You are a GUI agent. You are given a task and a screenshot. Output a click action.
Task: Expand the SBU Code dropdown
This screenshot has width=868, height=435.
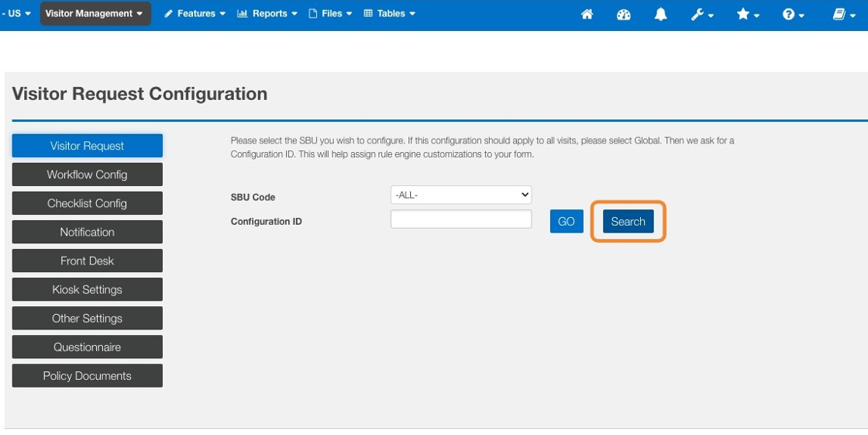pos(461,195)
